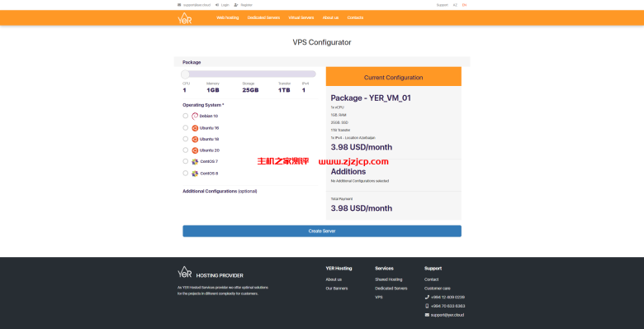Click the Package - YER_VM_01 heading
The width and height of the screenshot is (644, 329).
pyautogui.click(x=371, y=98)
